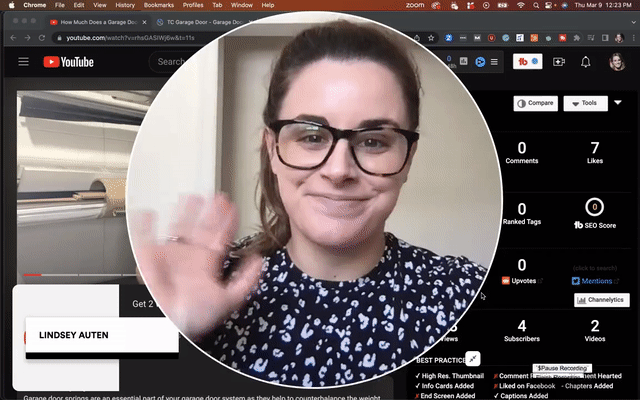Viewport: 640px width, 400px height.
Task: Open the YouTube account avatar menu
Action: pos(617,62)
